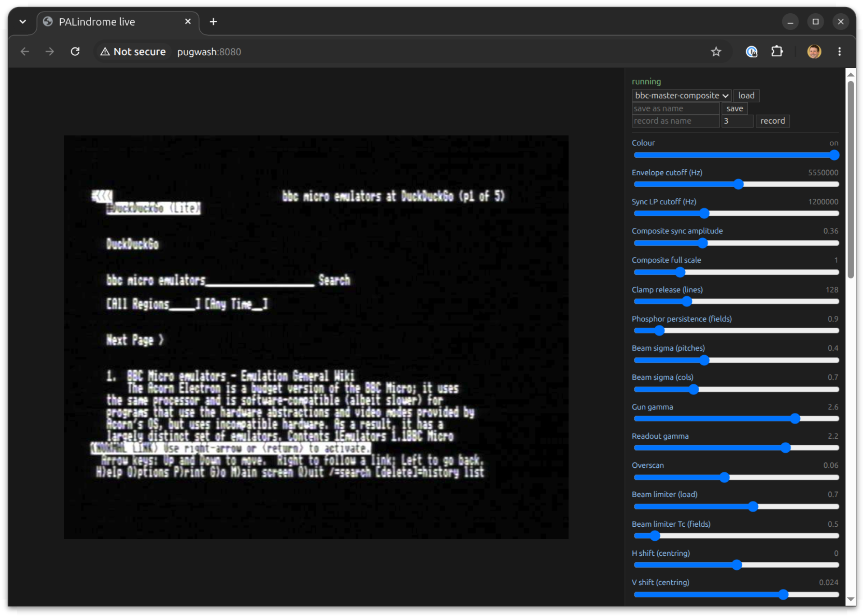
Task: Click the green 'running' status text
Action: coord(646,82)
